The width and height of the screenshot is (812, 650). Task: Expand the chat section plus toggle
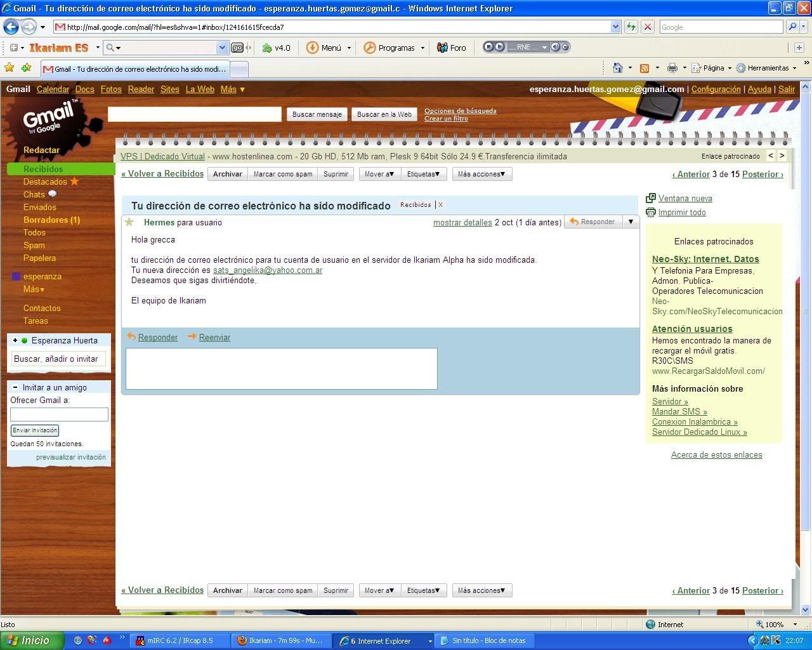pos(15,340)
